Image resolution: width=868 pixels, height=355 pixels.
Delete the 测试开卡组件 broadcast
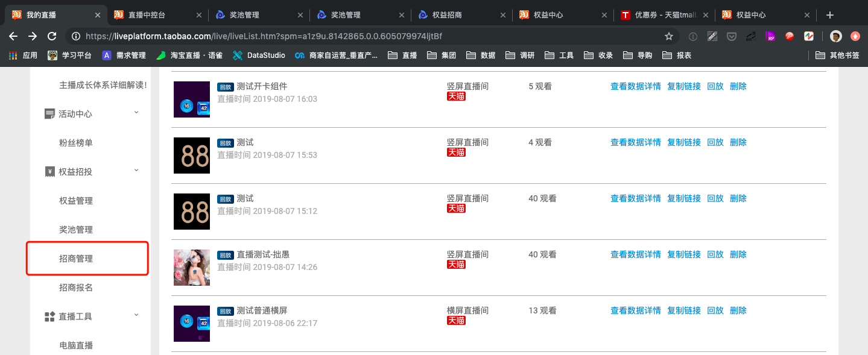[738, 86]
